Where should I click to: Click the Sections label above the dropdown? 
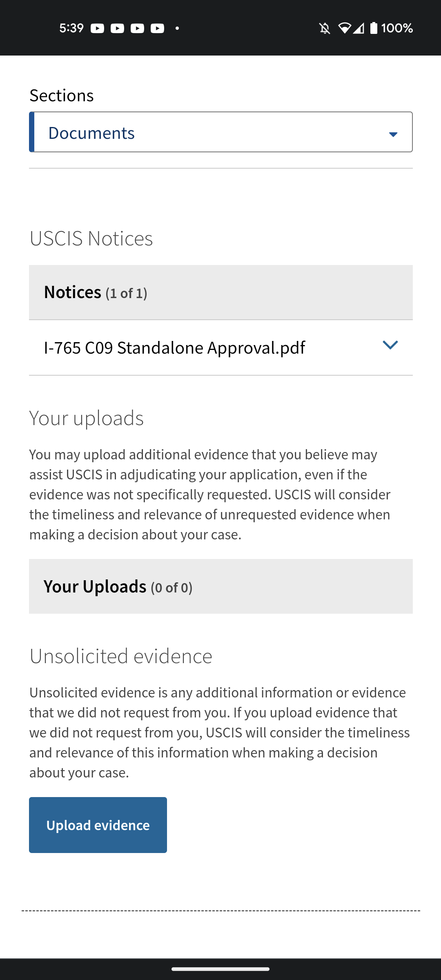coord(62,96)
